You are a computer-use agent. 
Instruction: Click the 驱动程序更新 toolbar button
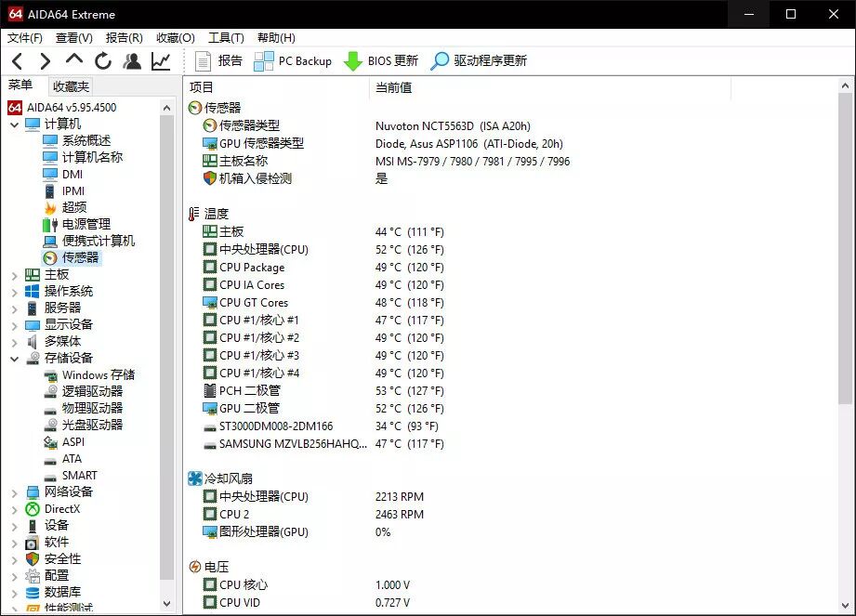[x=479, y=61]
